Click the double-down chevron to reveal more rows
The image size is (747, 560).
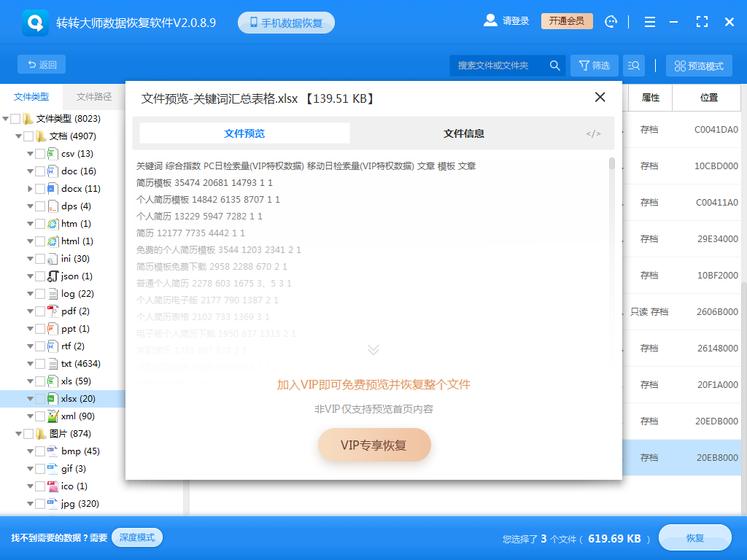coord(373,349)
